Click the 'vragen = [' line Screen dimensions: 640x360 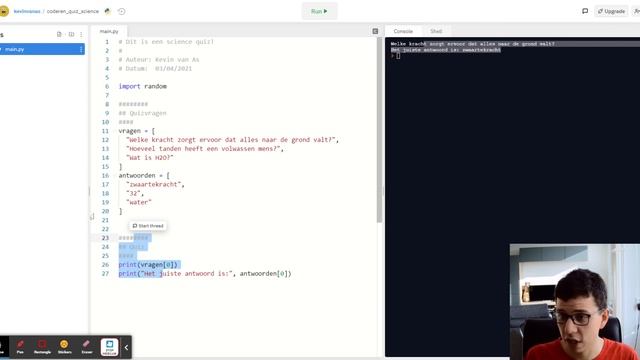136,131
